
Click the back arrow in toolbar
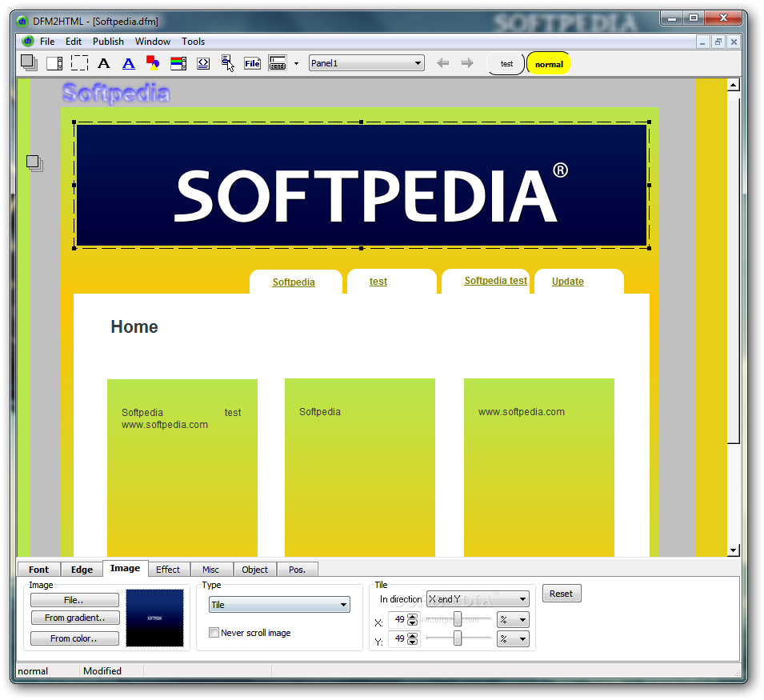click(443, 63)
